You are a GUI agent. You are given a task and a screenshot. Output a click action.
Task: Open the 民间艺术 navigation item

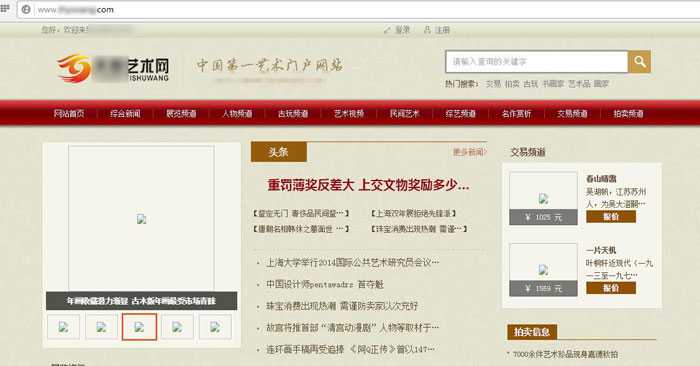[x=404, y=113]
